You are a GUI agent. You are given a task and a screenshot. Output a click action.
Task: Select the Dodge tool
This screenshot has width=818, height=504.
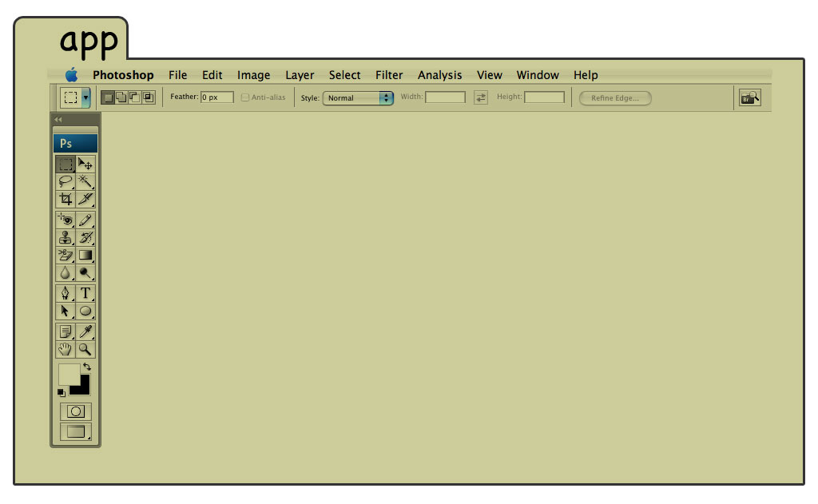click(85, 273)
